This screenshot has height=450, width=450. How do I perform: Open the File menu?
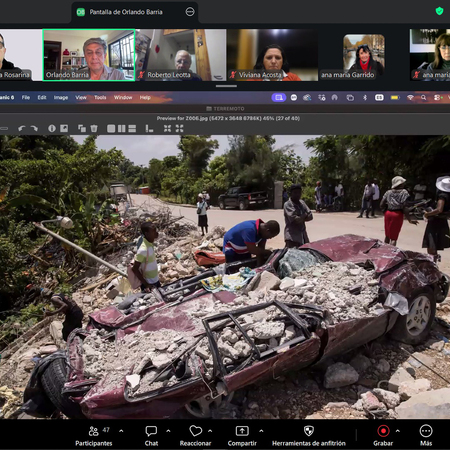point(26,97)
